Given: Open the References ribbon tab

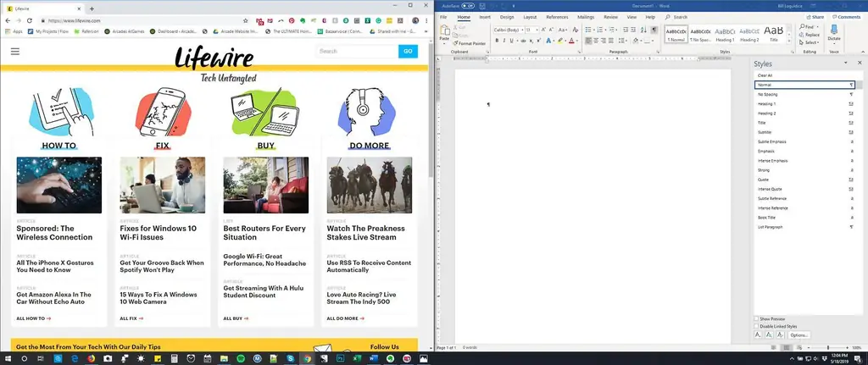Looking at the screenshot, I should [x=557, y=17].
